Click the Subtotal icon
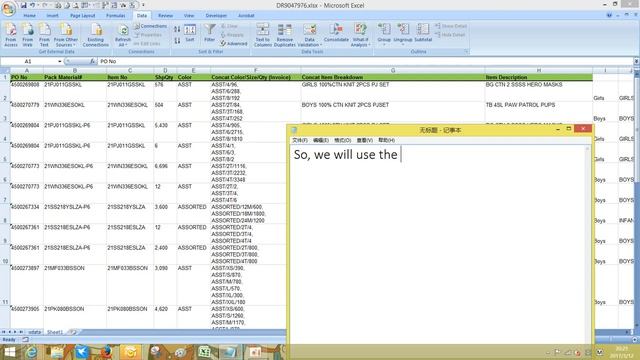Screen dimensions: 640x360 pyautogui.click(x=423, y=33)
